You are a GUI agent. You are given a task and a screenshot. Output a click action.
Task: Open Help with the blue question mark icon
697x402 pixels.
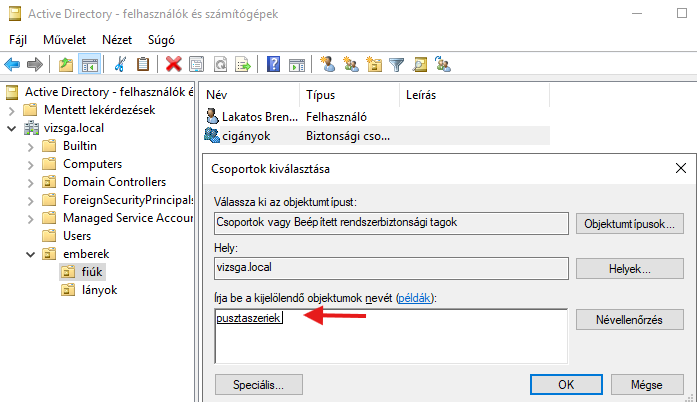[273, 65]
